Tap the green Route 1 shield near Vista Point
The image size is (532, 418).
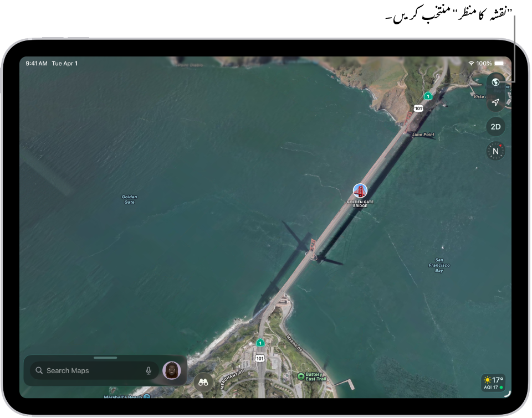click(428, 96)
